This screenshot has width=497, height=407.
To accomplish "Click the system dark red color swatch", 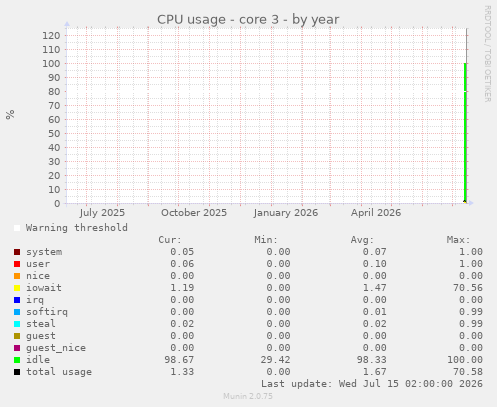I will point(17,252).
